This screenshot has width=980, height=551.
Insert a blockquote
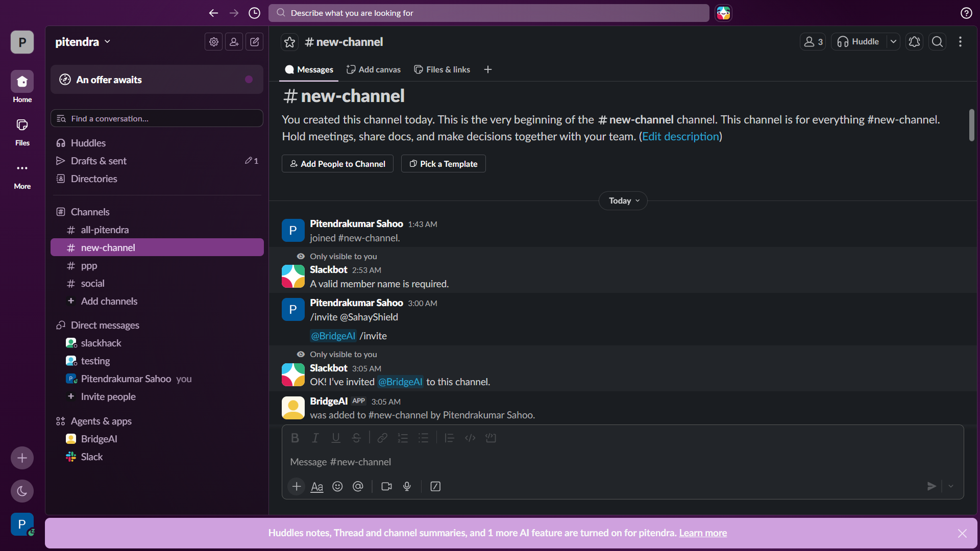pyautogui.click(x=449, y=438)
